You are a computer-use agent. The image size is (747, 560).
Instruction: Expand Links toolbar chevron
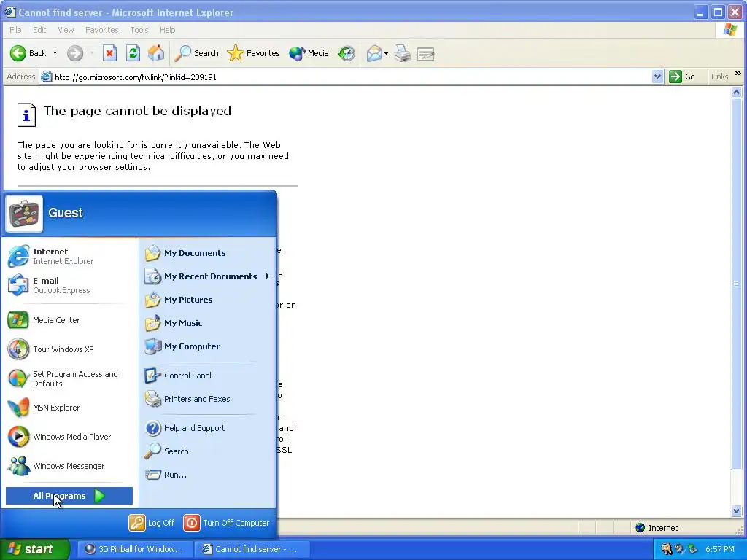tap(738, 74)
